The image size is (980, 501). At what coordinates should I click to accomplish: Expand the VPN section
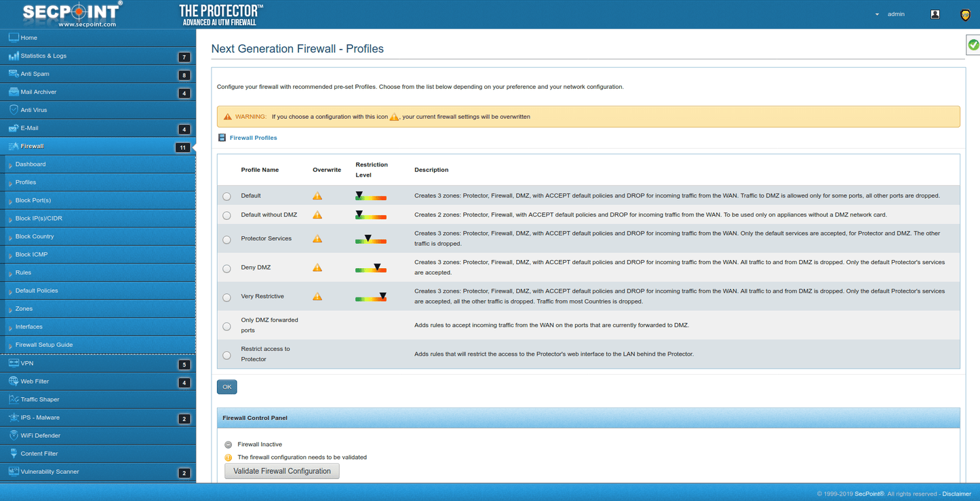[27, 363]
